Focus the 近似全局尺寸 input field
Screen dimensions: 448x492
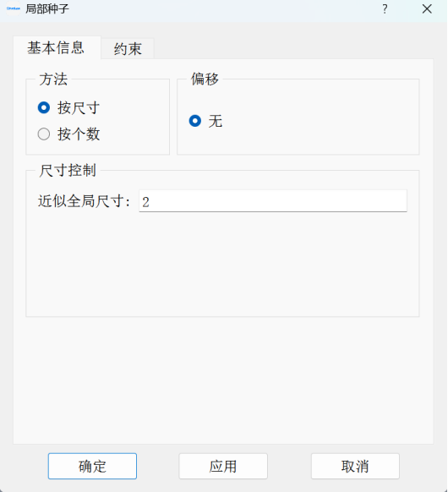273,201
